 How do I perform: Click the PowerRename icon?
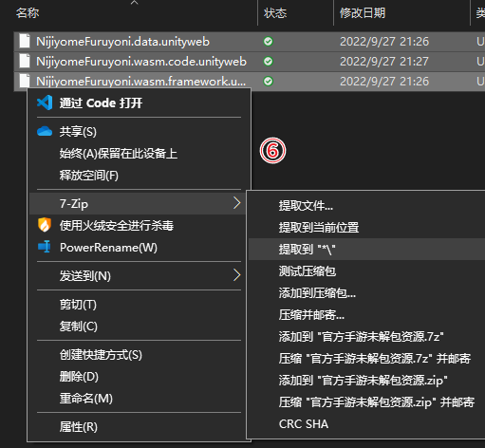[x=45, y=247]
